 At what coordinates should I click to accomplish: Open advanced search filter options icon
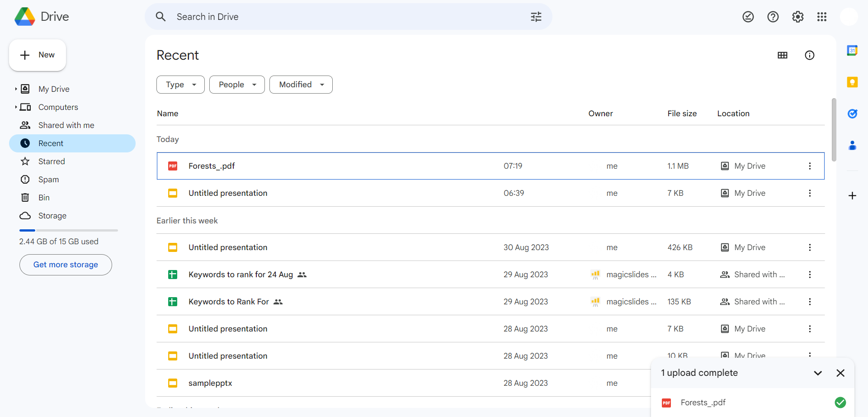tap(536, 17)
